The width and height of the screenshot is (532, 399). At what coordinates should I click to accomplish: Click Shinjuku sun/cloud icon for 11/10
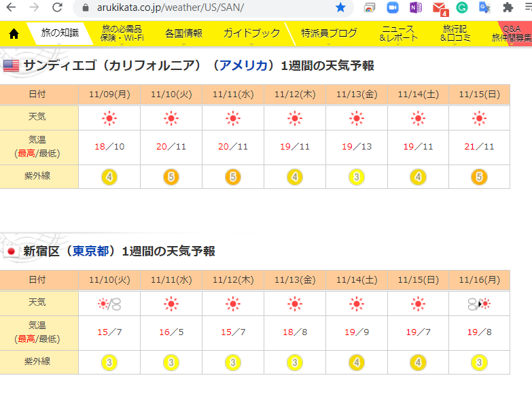tap(109, 304)
